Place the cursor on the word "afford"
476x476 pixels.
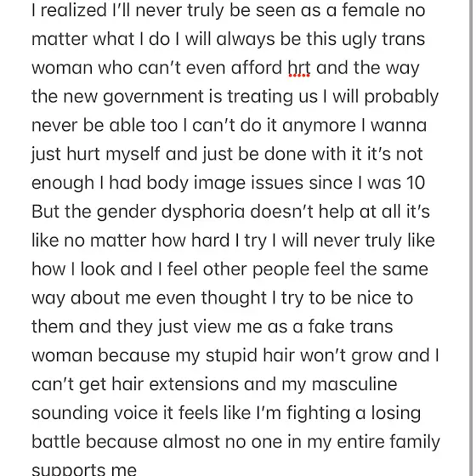pos(257,68)
